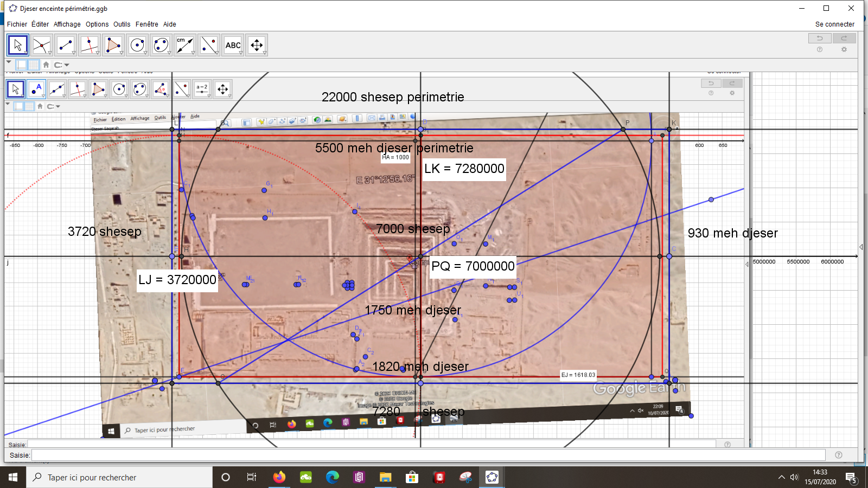
Task: Click into the Saisie input field
Action: point(427,455)
